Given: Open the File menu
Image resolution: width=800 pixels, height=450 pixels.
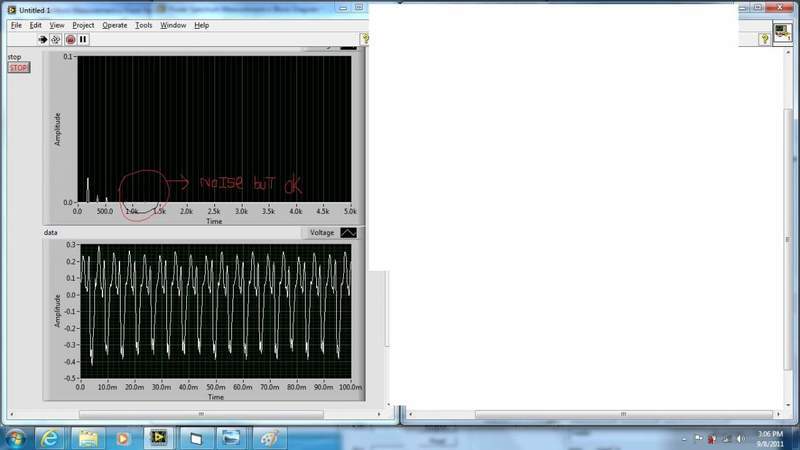Looking at the screenshot, I should click(16, 24).
